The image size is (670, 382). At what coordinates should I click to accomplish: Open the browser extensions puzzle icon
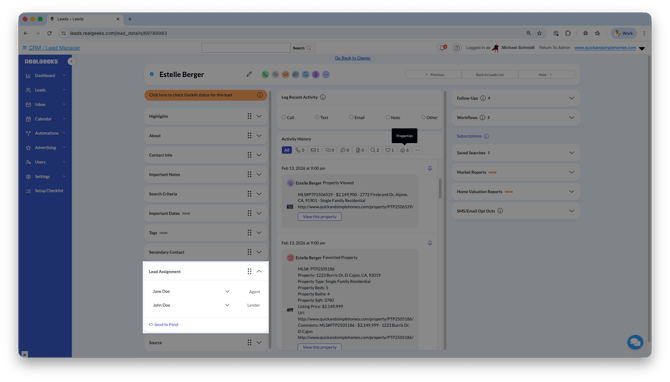pyautogui.click(x=568, y=33)
